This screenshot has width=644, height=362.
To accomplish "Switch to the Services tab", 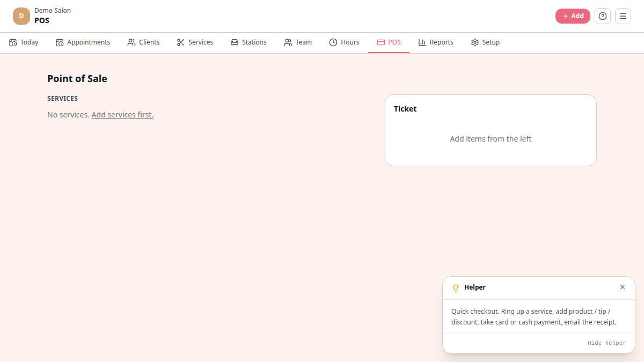I will pos(195,42).
